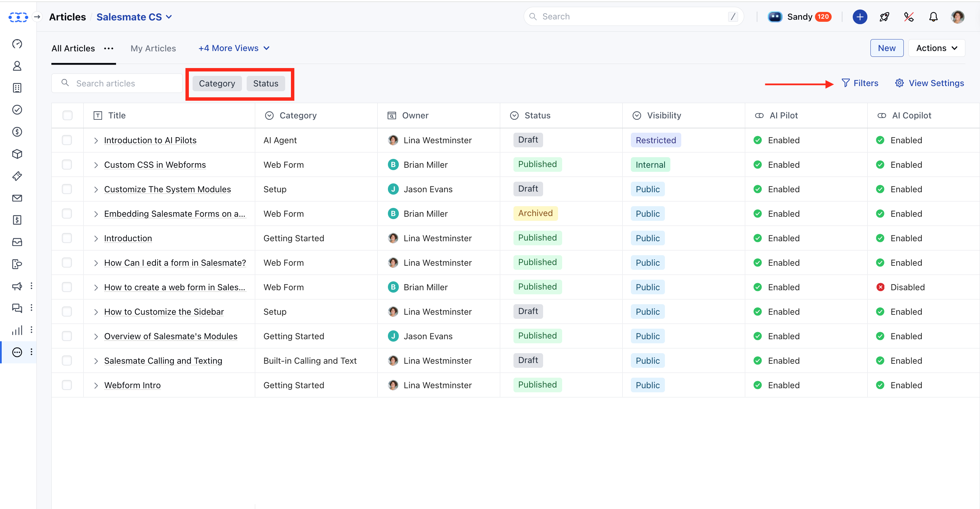The image size is (980, 509).
Task: Open the Activities checkmark icon in sidebar
Action: [17, 110]
